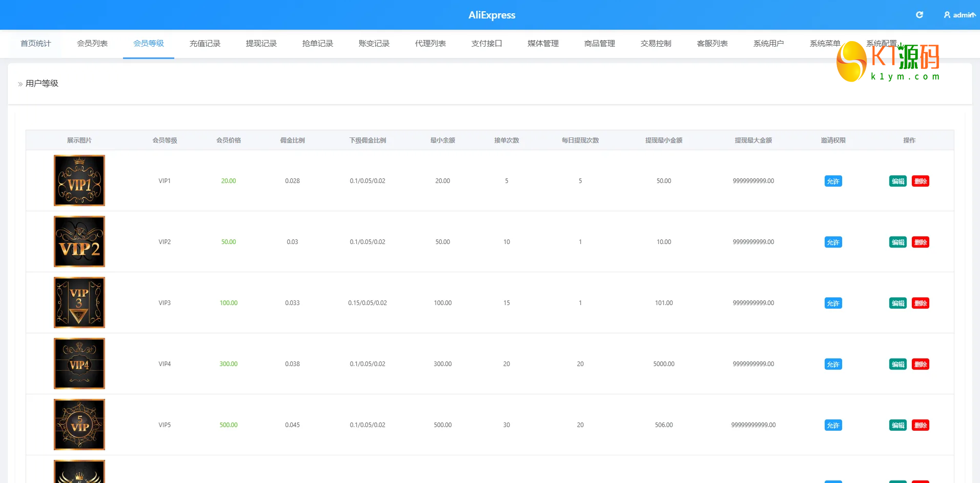Open the admin user menu

(x=959, y=15)
